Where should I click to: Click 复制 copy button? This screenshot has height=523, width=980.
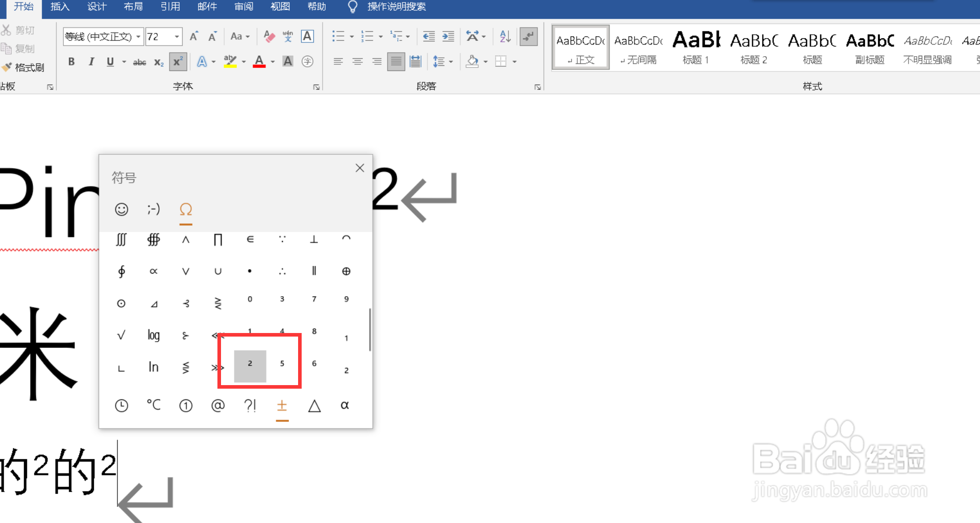pyautogui.click(x=18, y=49)
